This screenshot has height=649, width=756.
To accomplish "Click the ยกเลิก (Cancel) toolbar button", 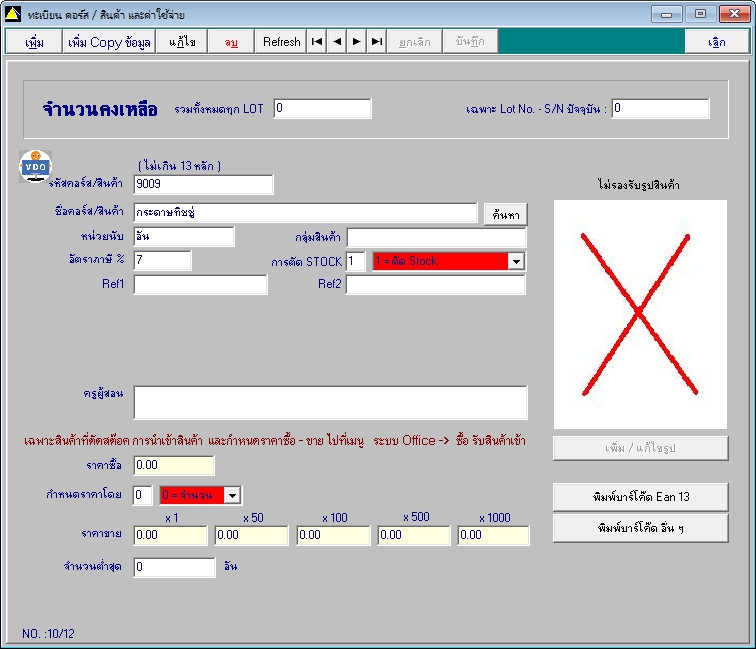I will (415, 41).
